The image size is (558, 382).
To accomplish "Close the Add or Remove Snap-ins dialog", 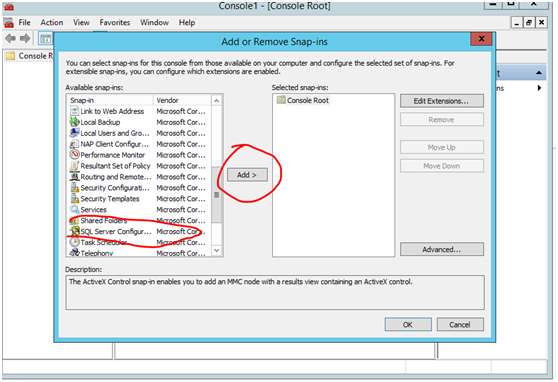I will click(x=481, y=38).
